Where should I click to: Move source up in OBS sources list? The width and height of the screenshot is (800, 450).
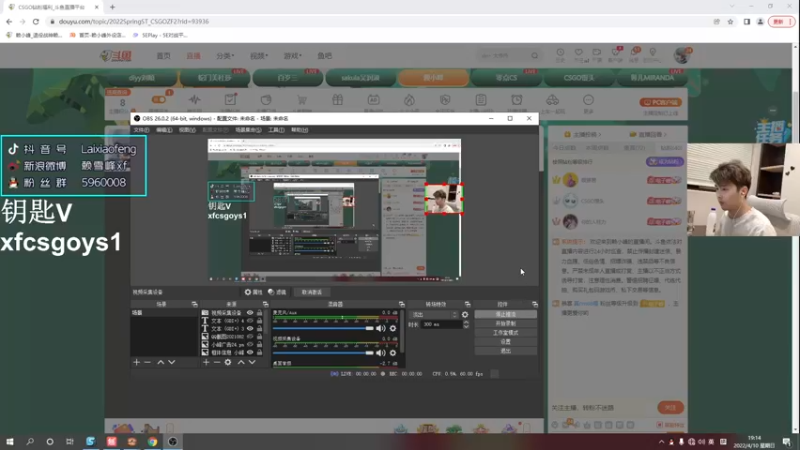pyautogui.click(x=241, y=362)
